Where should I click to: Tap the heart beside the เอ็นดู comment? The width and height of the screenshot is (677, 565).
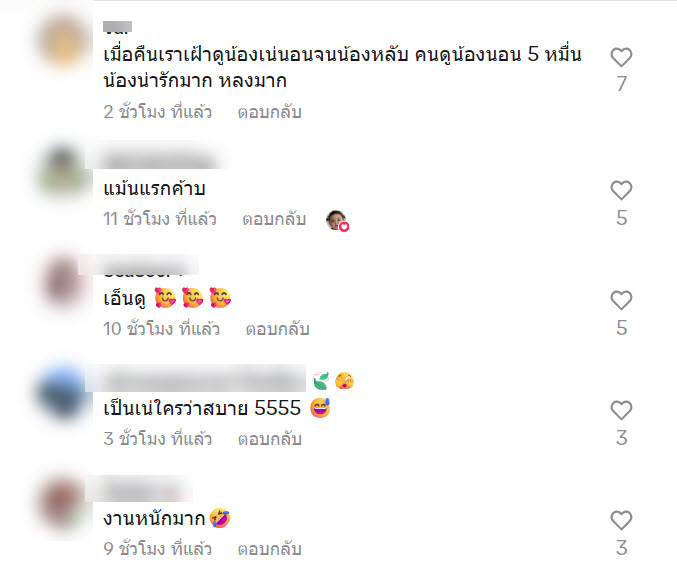coord(621,300)
